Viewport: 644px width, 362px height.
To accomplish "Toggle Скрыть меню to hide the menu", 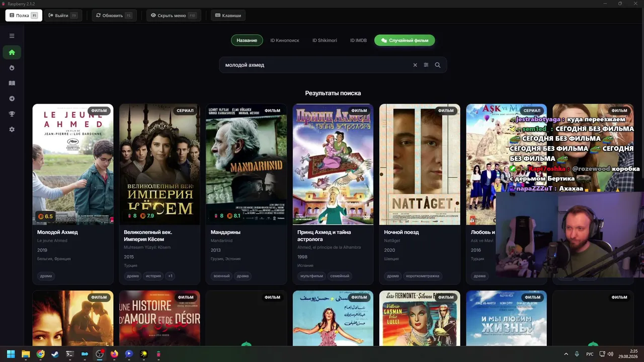I will point(174,16).
